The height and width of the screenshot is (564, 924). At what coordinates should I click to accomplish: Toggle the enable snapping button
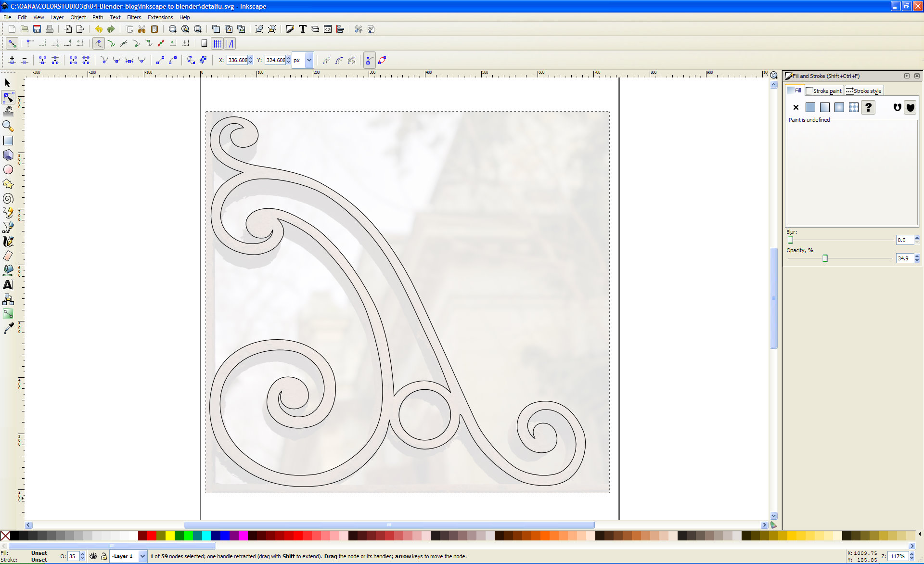pos(12,43)
